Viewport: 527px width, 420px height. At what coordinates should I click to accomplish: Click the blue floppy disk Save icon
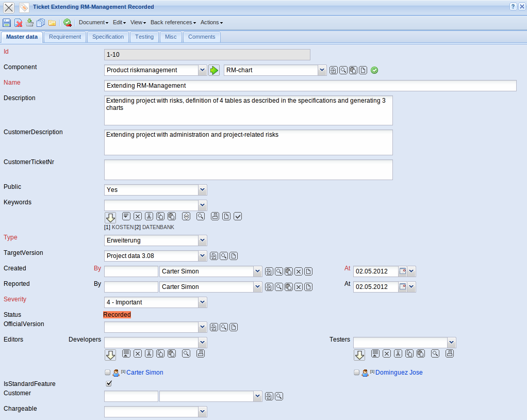pyautogui.click(x=7, y=23)
